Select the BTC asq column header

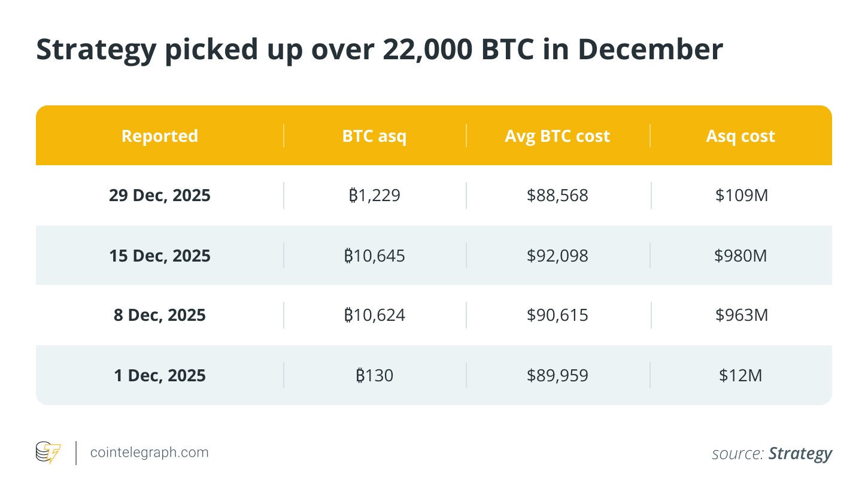point(374,136)
